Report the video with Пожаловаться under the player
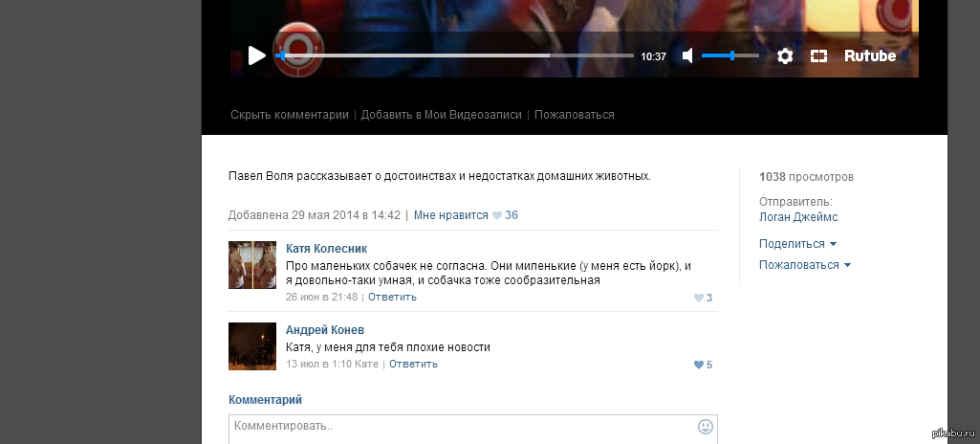The height and width of the screenshot is (444, 980). pos(575,115)
